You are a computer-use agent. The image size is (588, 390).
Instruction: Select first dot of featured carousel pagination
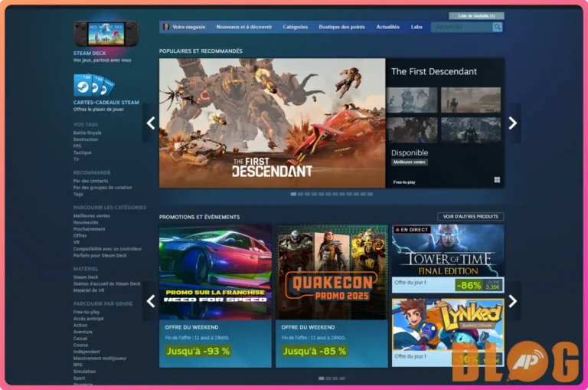click(x=293, y=194)
